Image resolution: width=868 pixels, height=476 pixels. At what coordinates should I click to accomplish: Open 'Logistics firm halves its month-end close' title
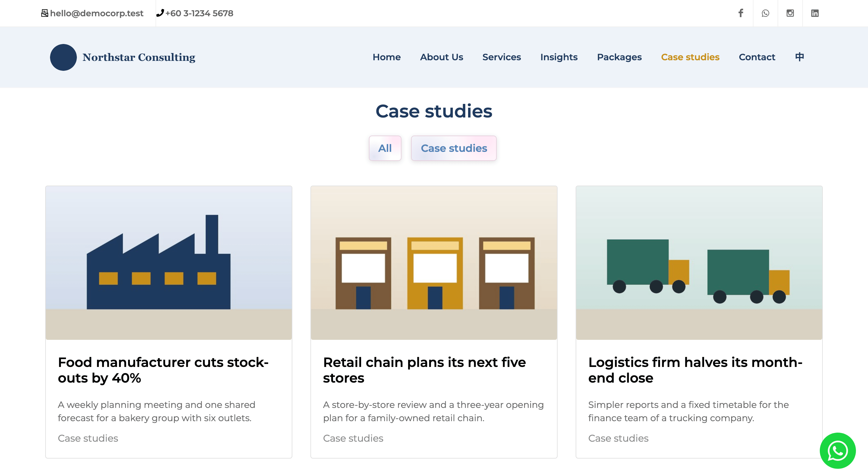(x=695, y=370)
